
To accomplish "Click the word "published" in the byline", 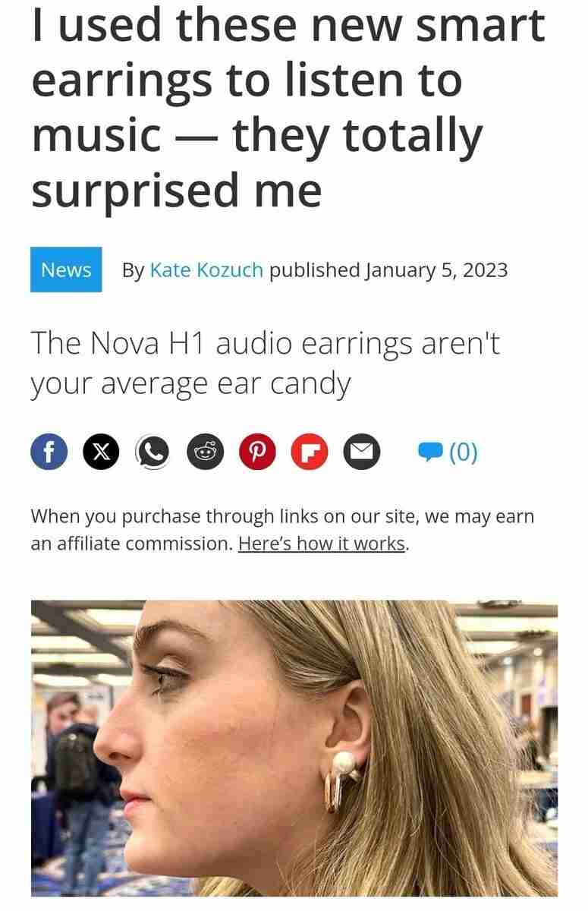I will pyautogui.click(x=314, y=270).
